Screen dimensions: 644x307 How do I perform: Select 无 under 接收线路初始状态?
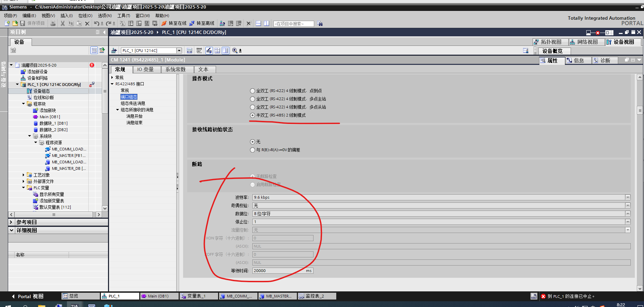coord(252,142)
